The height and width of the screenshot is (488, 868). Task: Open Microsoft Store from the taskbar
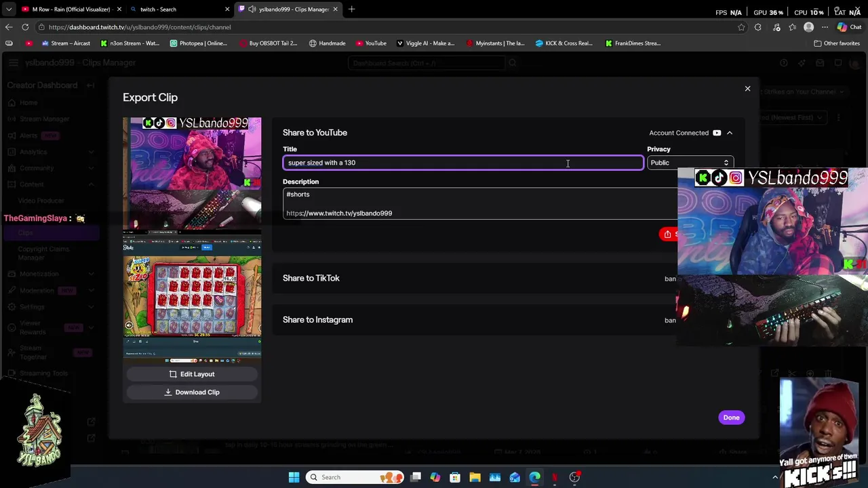click(455, 477)
